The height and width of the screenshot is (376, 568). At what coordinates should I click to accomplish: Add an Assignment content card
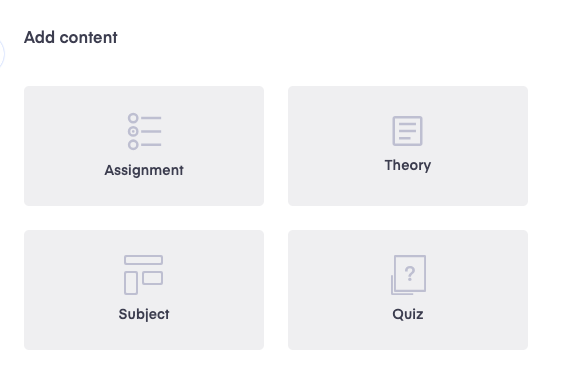[144, 146]
